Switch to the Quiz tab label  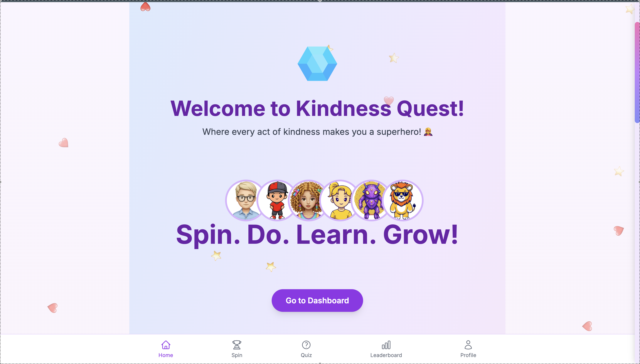(306, 355)
